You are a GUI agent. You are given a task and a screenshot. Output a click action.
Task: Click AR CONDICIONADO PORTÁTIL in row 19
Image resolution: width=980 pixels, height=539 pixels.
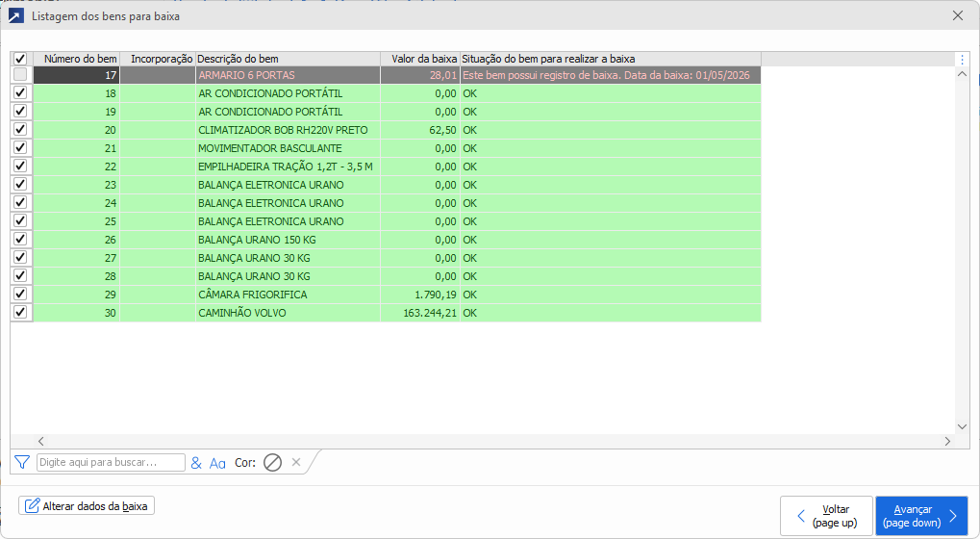tap(289, 112)
